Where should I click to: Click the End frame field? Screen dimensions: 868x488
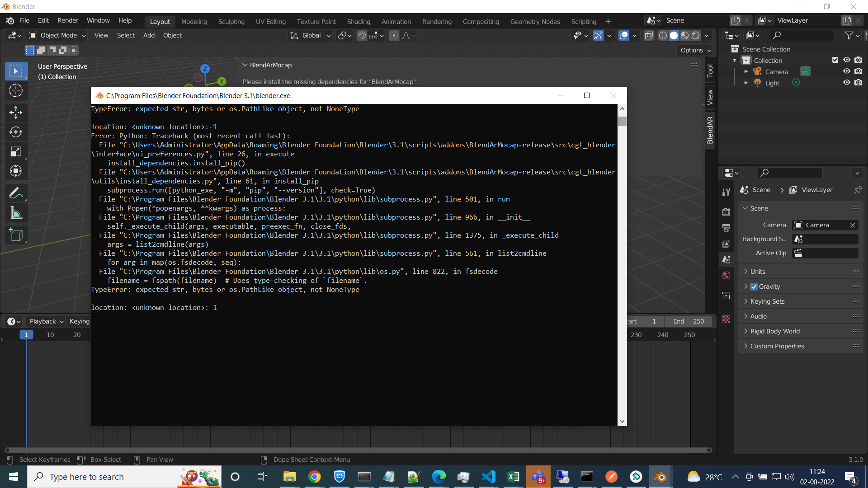pos(688,321)
